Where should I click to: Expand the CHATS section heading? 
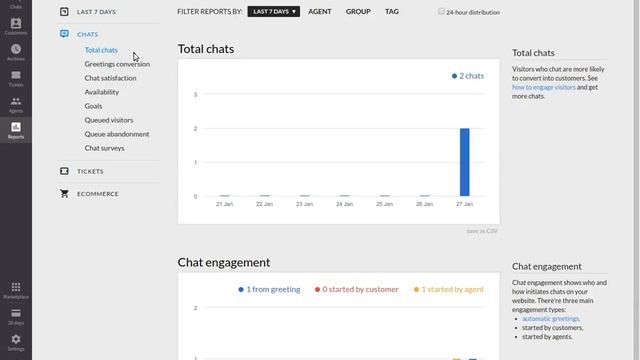coord(88,34)
